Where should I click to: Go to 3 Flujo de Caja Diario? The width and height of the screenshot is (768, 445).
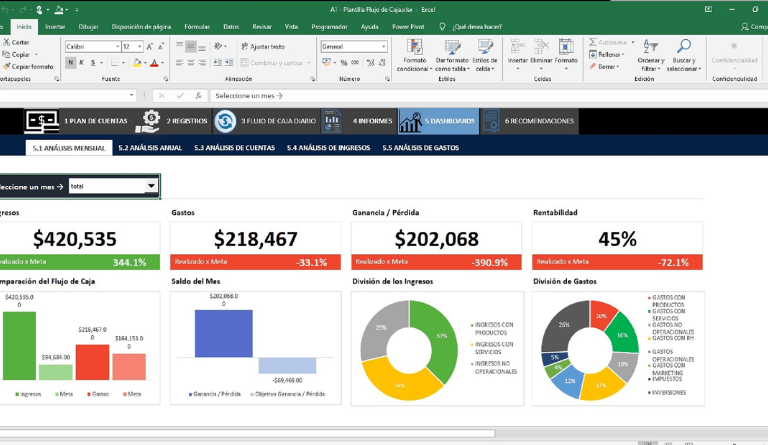[x=225, y=121]
